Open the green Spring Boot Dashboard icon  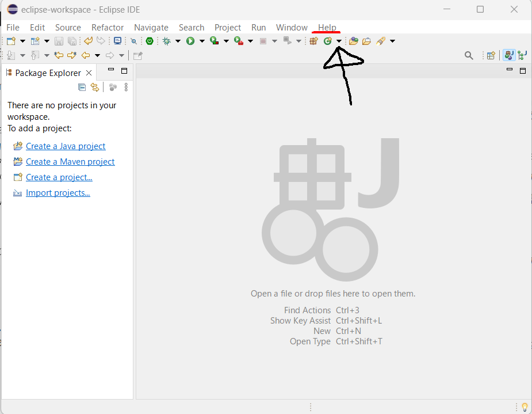click(150, 41)
